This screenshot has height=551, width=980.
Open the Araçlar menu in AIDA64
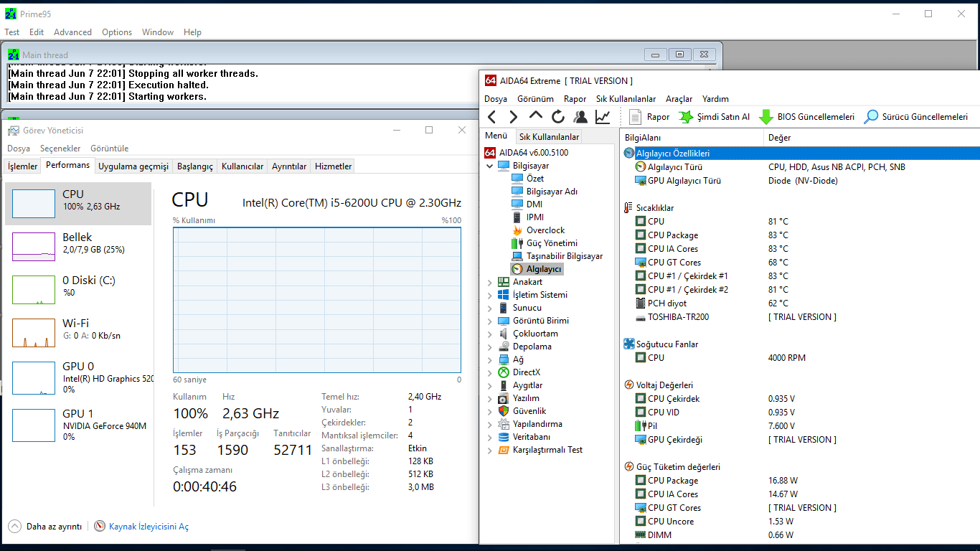[x=679, y=99]
